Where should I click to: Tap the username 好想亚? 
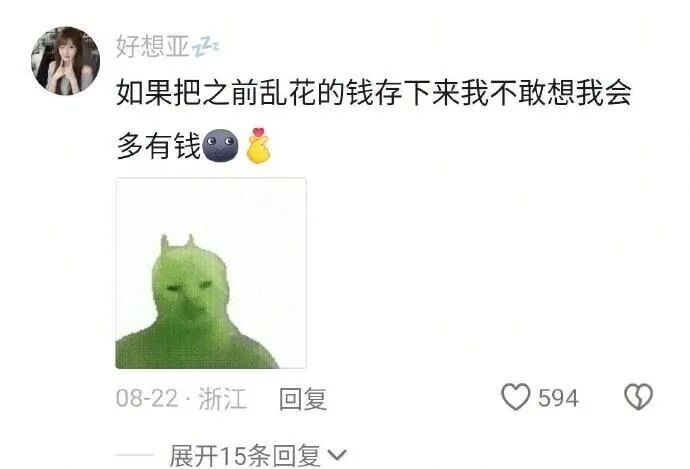(x=152, y=46)
